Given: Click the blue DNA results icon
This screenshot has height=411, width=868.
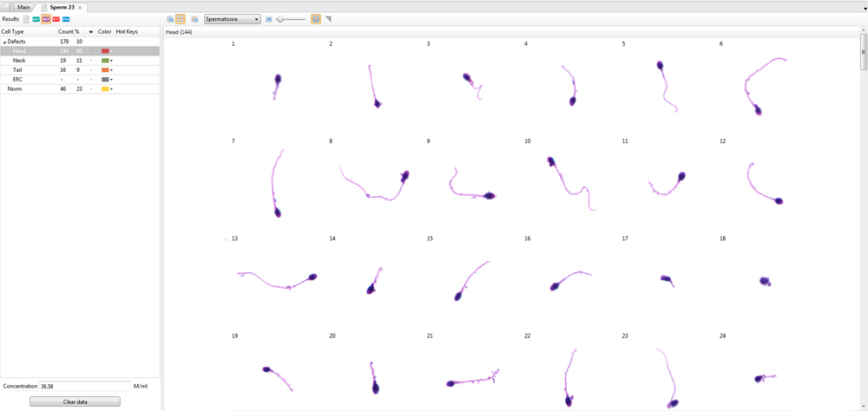Looking at the screenshot, I should coord(66,19).
